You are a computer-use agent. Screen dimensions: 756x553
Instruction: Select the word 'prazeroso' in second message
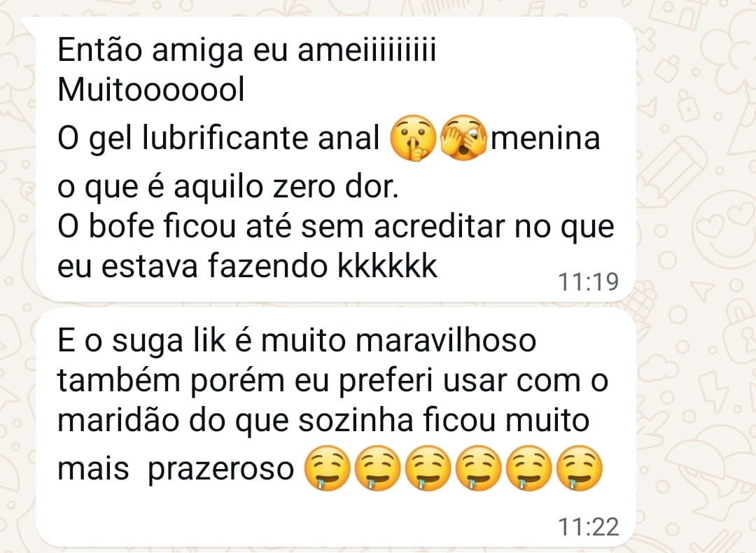click(x=220, y=469)
